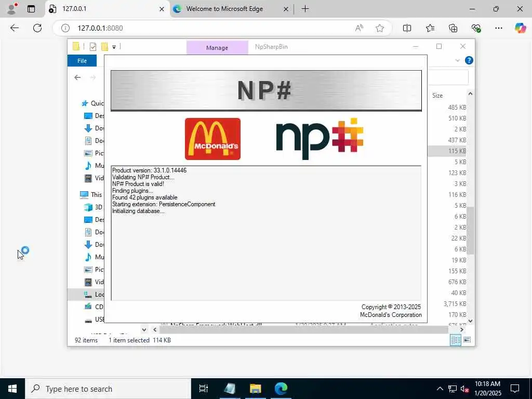Click the Starting extension: PersistenceComponent line
This screenshot has width=532, height=399.
click(x=164, y=204)
